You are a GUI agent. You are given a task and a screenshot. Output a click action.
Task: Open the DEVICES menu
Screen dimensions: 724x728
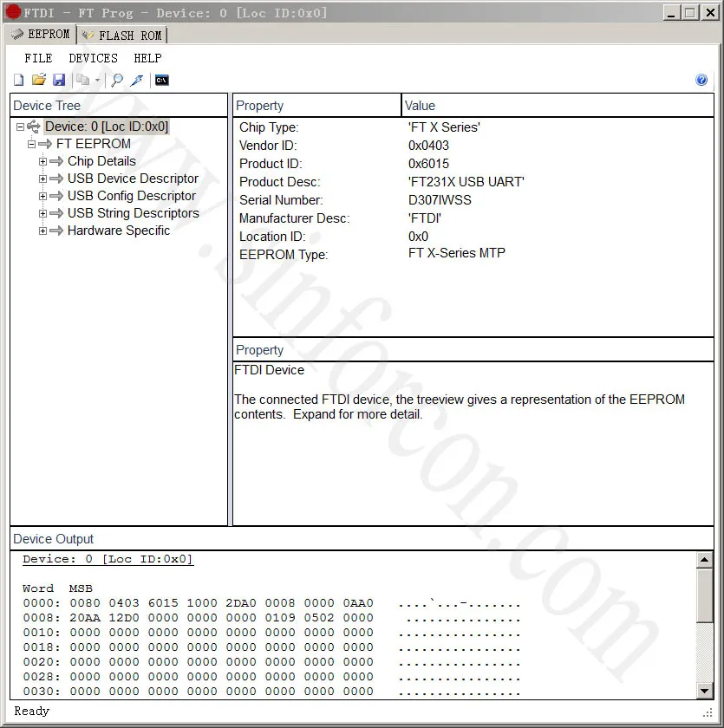point(93,58)
